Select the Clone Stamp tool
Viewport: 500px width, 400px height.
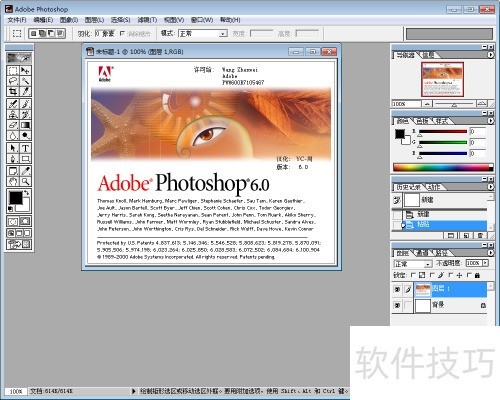pyautogui.click(x=13, y=114)
